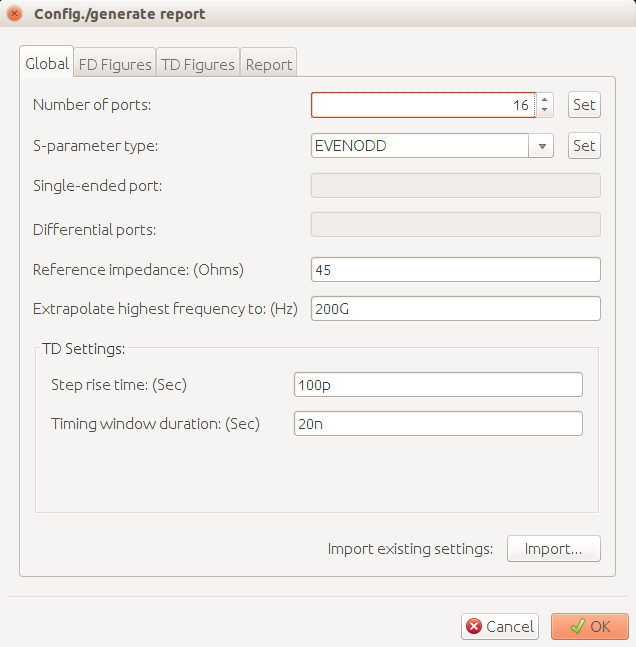The image size is (636, 647).
Task: Click the Extrapolate highest frequency field
Action: tap(455, 309)
